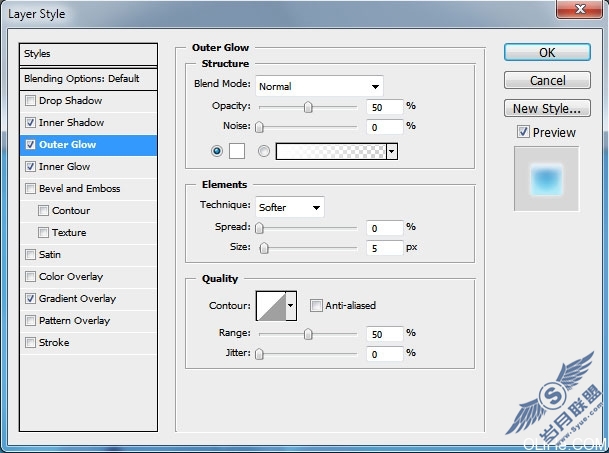Tick the Stroke checkbox
Screen dimensions: 609x453
pyautogui.click(x=30, y=342)
